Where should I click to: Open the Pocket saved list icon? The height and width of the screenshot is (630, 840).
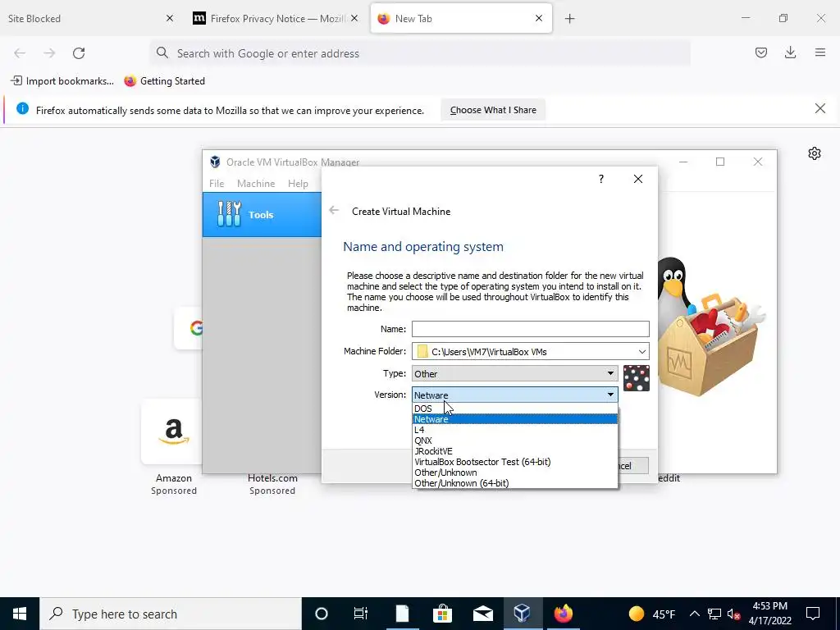[761, 52]
